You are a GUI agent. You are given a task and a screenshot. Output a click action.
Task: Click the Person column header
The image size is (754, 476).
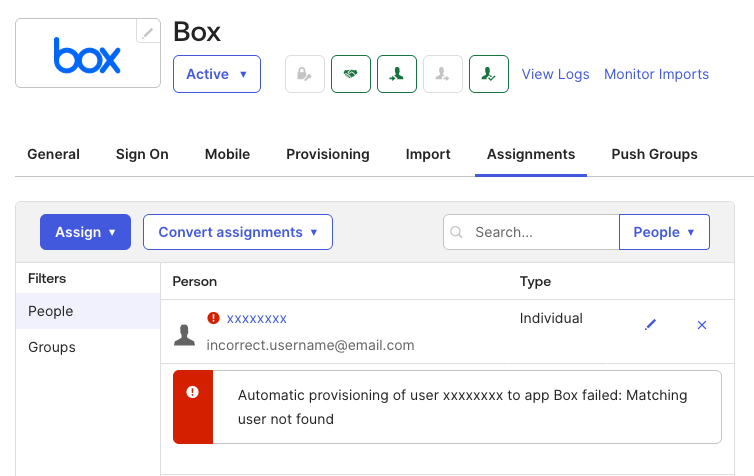[x=195, y=281]
